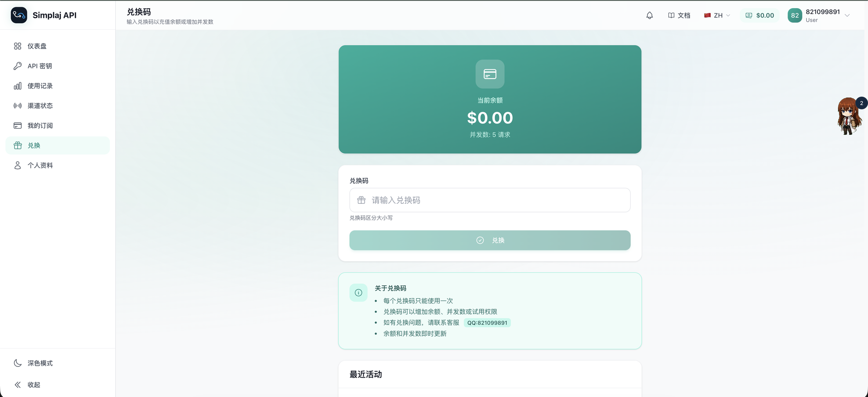
Task: Open the 仪表盘 dashboard page
Action: click(57, 46)
